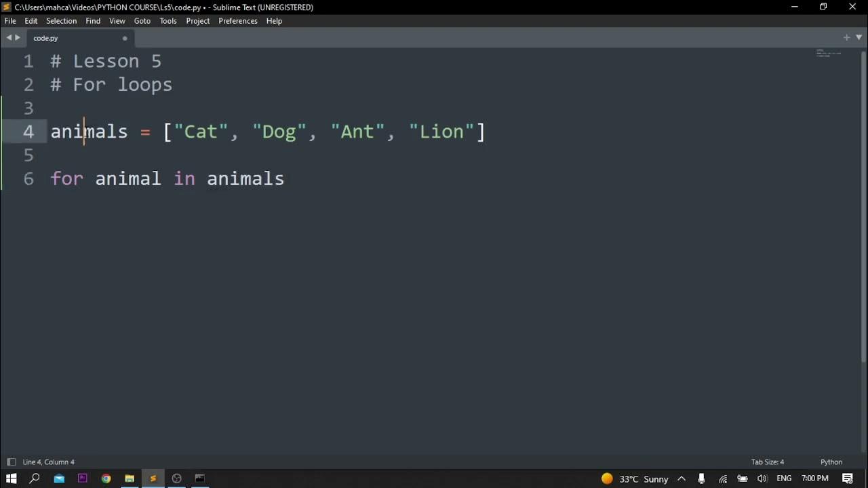Open the Windows Start menu
Viewport: 868px width, 488px height.
pyautogui.click(x=11, y=479)
